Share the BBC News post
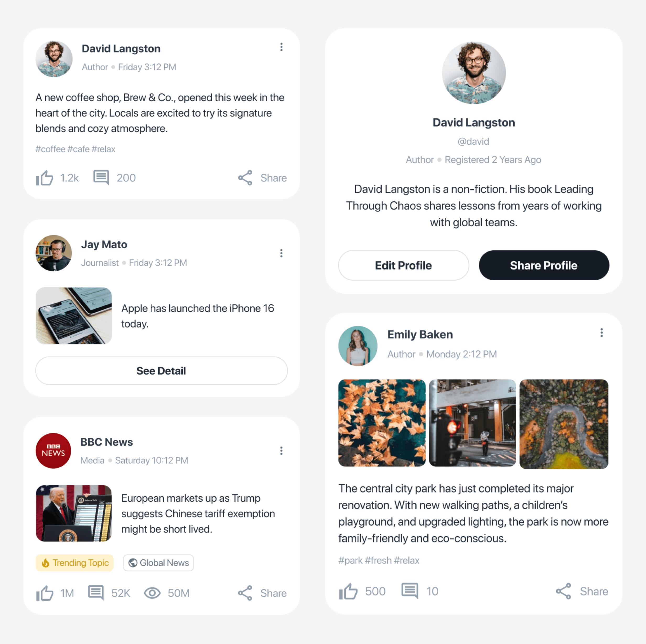The image size is (646, 644). tap(262, 593)
